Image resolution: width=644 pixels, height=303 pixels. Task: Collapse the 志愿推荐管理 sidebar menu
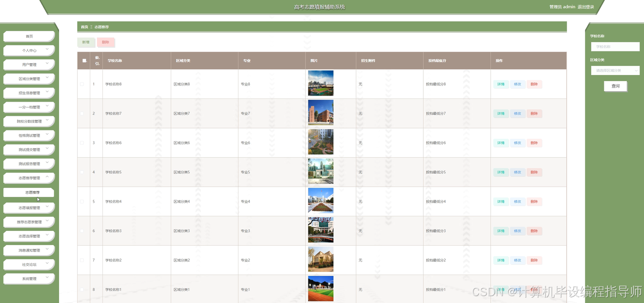[29, 178]
